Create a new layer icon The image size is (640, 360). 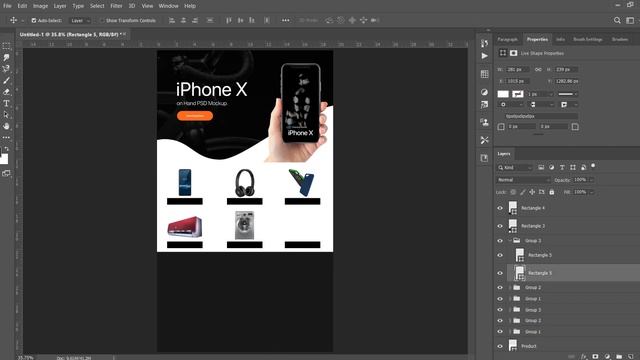[x=631, y=356]
